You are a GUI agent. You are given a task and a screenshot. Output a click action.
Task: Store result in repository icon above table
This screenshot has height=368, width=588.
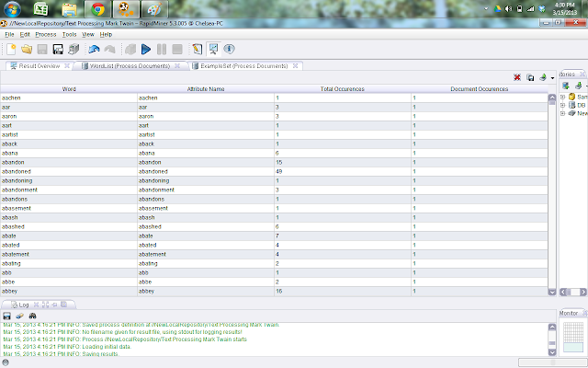tap(543, 77)
